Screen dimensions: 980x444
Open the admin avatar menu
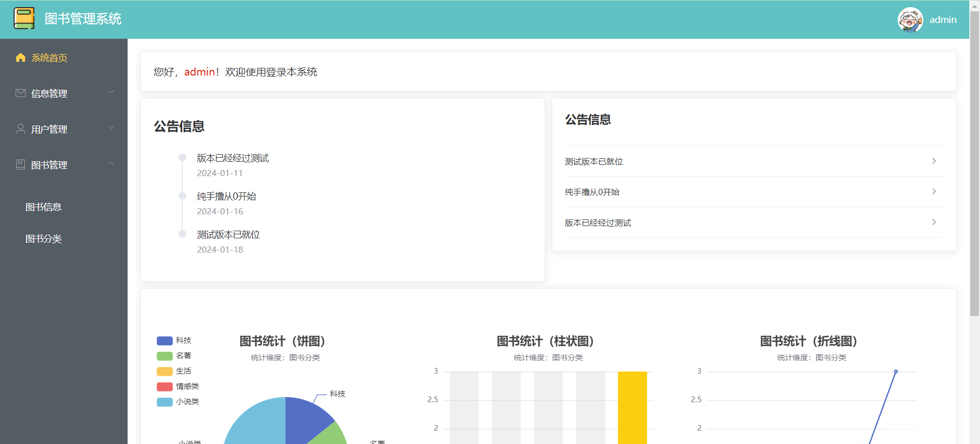tap(910, 19)
